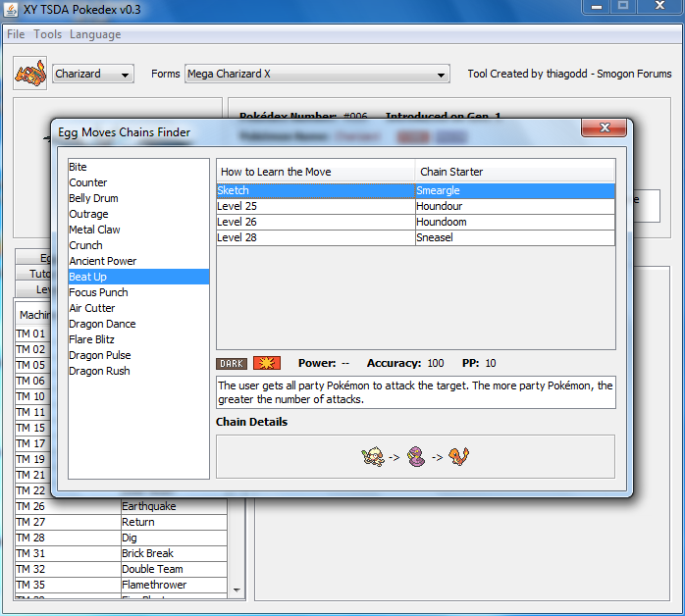Select Dragon Pulse in the egg moves list
Screen dimensions: 685x616
[x=138, y=355]
